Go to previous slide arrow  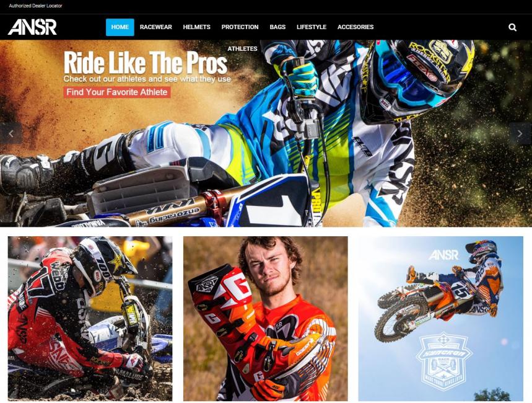coord(11,133)
